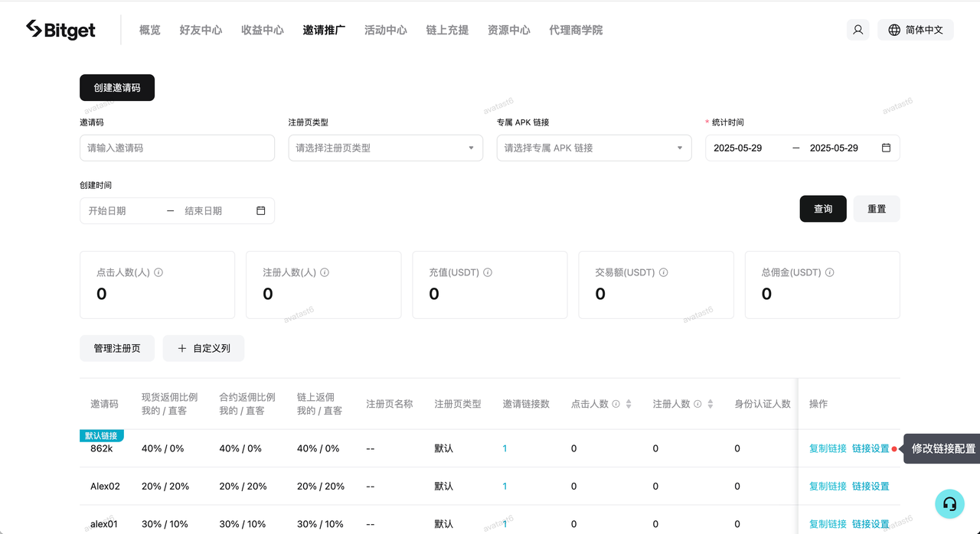
Task: Click info icon beside 交易额(USDT) card
Action: (x=664, y=272)
